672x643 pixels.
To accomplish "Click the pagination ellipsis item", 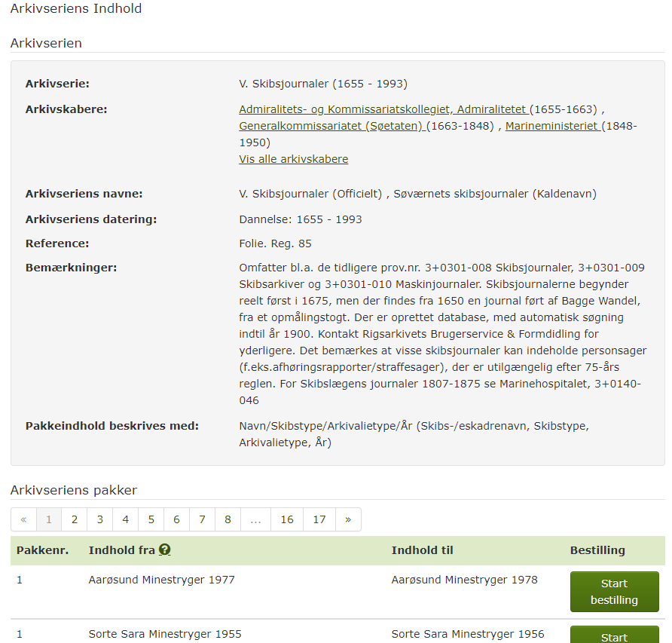I will click(x=255, y=519).
